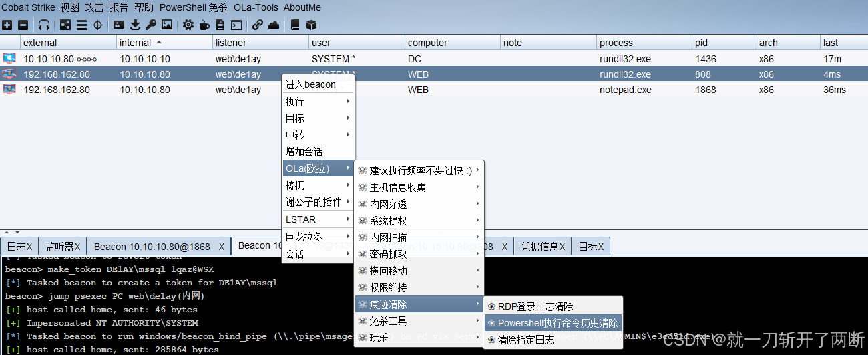Switch to pivot graph view icon

coord(65,25)
